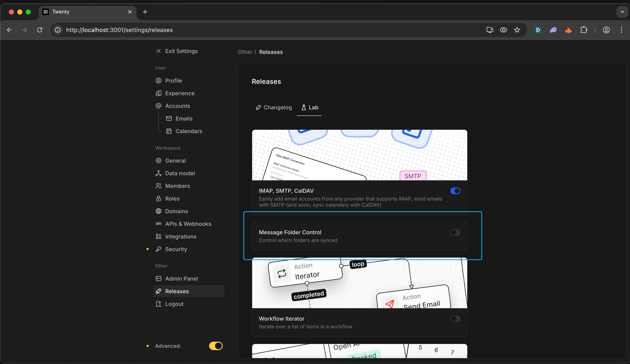Click the Security key icon

(159, 249)
